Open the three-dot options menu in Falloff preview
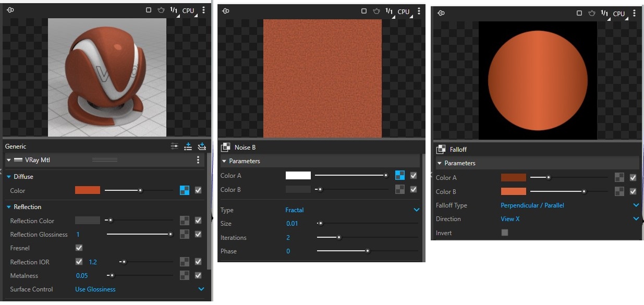The width and height of the screenshot is (644, 305). click(x=634, y=14)
